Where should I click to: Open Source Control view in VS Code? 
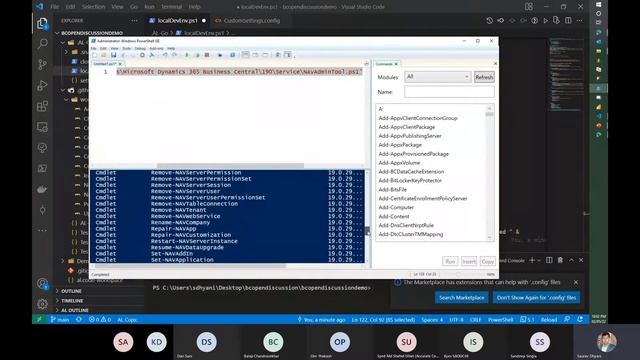[42, 64]
